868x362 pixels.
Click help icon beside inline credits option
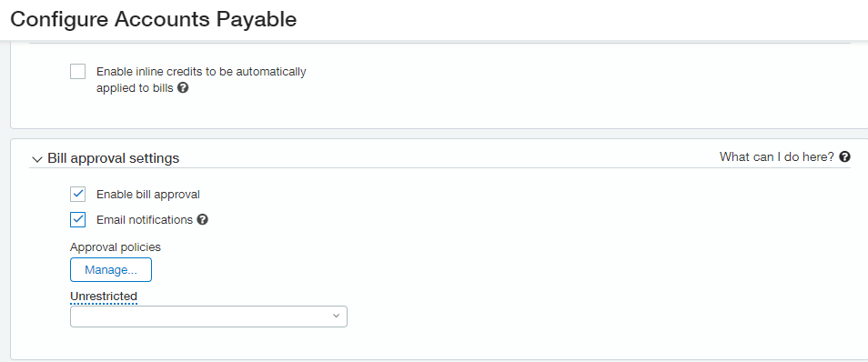point(183,87)
